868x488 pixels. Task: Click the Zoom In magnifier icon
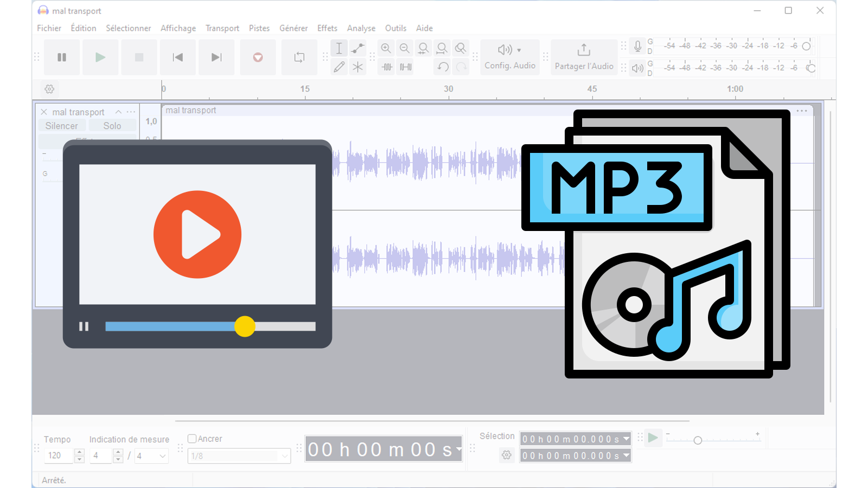(386, 48)
